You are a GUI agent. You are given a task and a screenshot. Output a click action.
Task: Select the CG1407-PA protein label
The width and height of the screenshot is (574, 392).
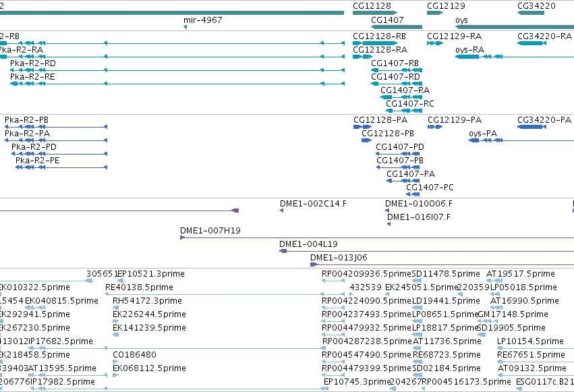point(411,174)
